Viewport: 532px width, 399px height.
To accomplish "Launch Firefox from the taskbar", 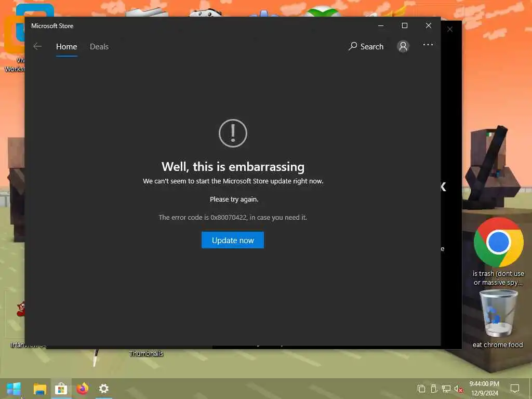I will pyautogui.click(x=83, y=389).
